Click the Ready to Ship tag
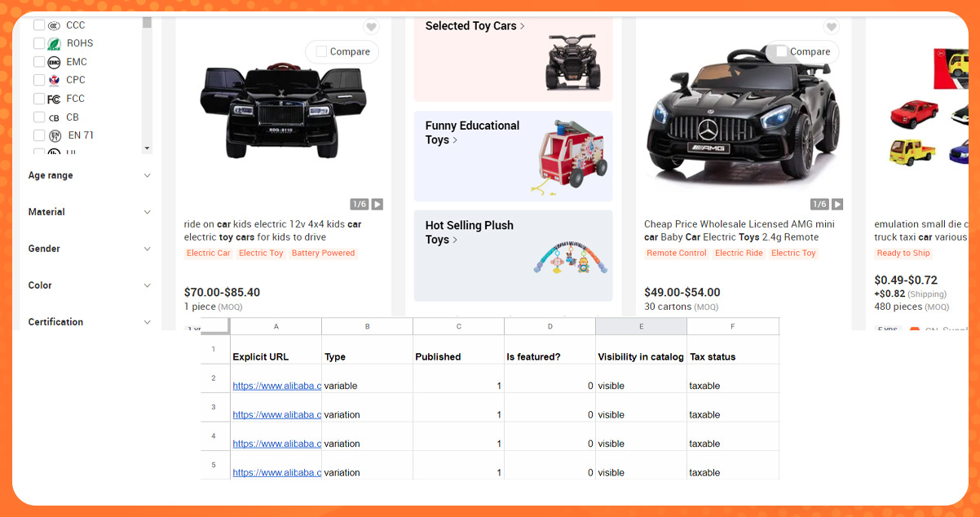Image resolution: width=980 pixels, height=517 pixels. tap(903, 253)
